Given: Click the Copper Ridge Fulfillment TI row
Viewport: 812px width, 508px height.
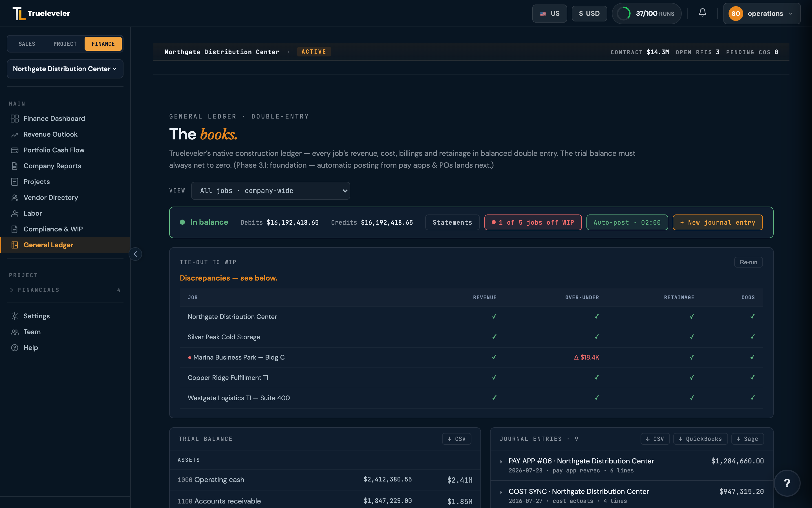Looking at the screenshot, I should [x=471, y=378].
